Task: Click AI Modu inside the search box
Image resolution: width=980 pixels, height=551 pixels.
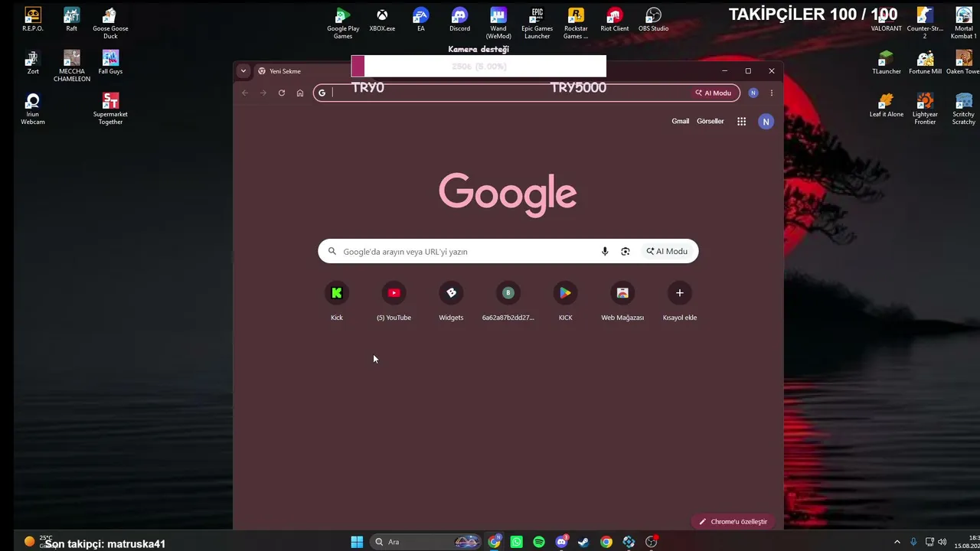Action: pos(667,251)
